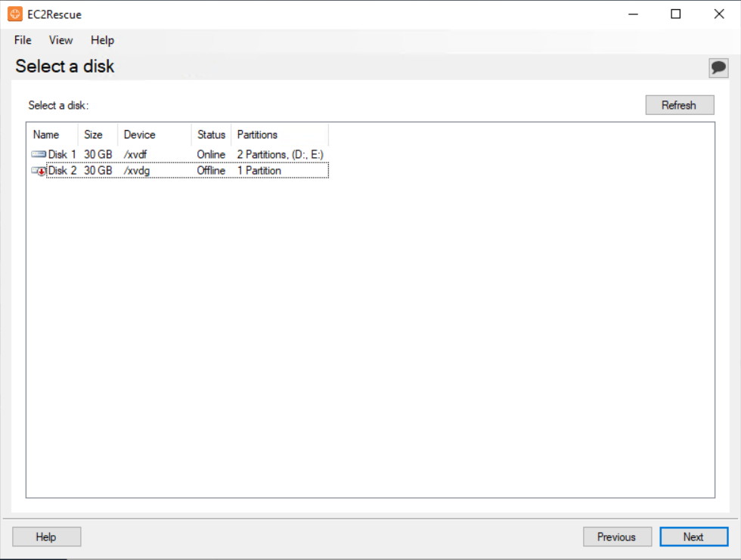Image resolution: width=741 pixels, height=560 pixels.
Task: Minimize the EC2Rescue window
Action: (634, 14)
